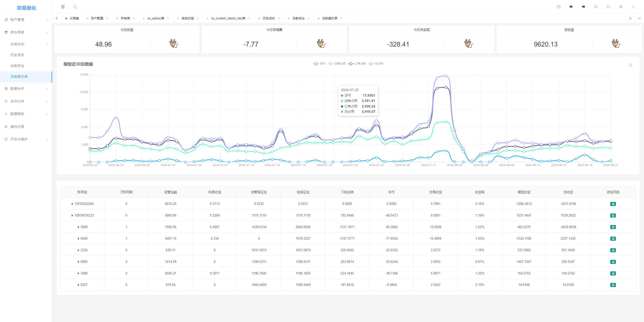Viewport: 644px width, 322px height.
Task: Close the 当前持仓 tab
Action: pos(308,18)
